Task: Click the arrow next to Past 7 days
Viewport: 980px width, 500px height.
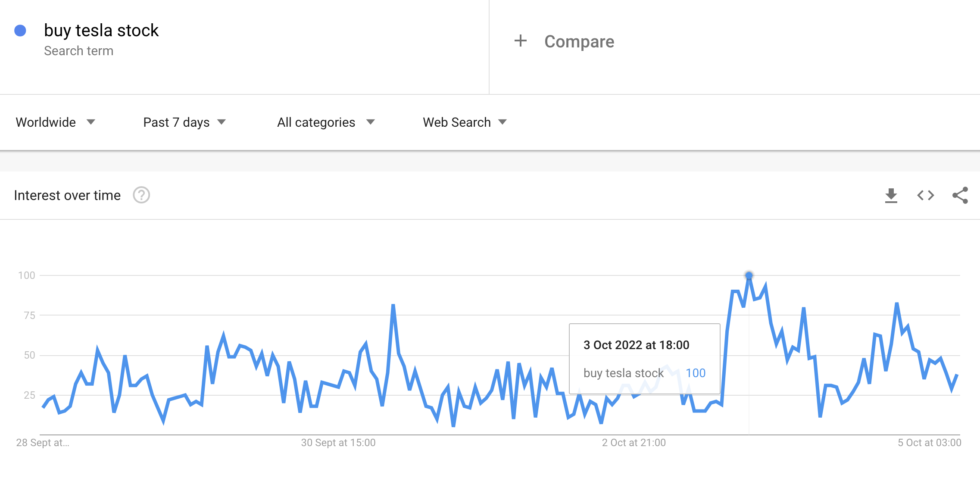Action: tap(222, 122)
